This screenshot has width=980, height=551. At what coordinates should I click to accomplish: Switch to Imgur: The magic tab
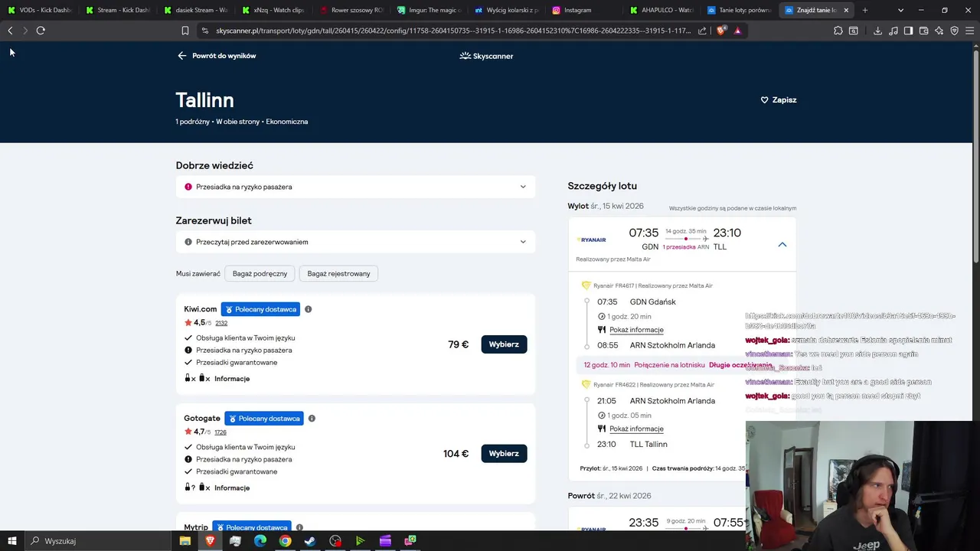pyautogui.click(x=429, y=10)
